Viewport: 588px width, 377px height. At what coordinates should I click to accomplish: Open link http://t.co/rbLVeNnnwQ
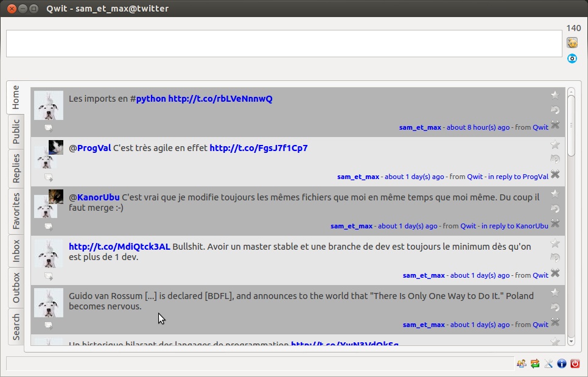(x=220, y=99)
